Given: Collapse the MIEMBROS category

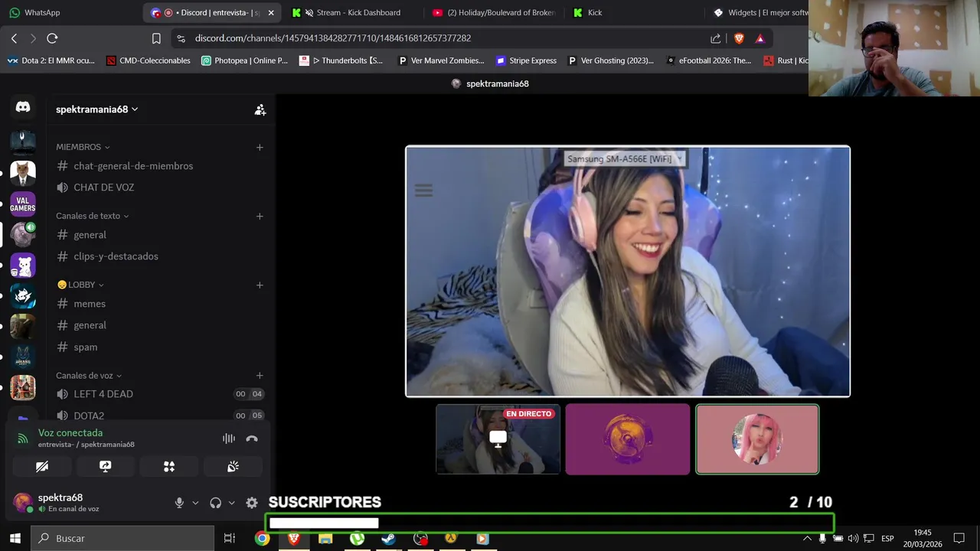Looking at the screenshot, I should point(83,147).
